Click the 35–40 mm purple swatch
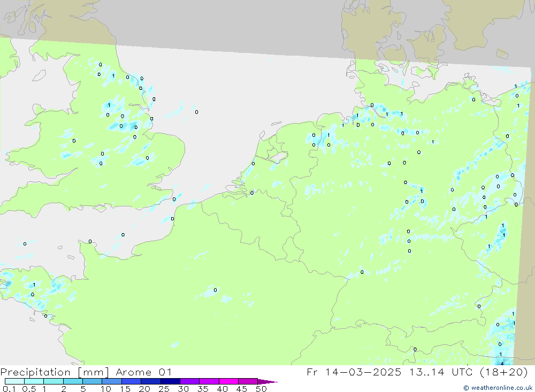Viewport: 535px width, 392px height. tap(209, 381)
